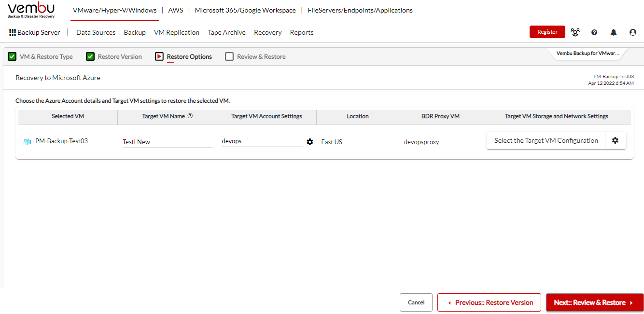
Task: Open Target VM Configuration gear icon
Action: (615, 140)
